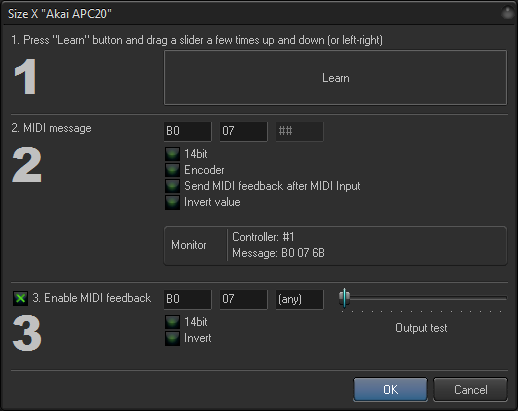Toggle the Invert value checkbox
Image resolution: width=518 pixels, height=411 pixels.
pos(172,202)
